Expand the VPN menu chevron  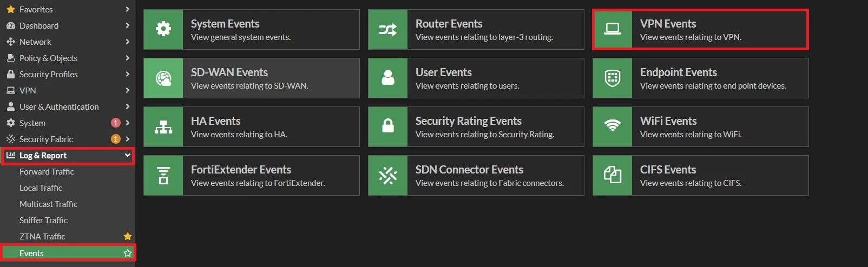click(x=127, y=90)
